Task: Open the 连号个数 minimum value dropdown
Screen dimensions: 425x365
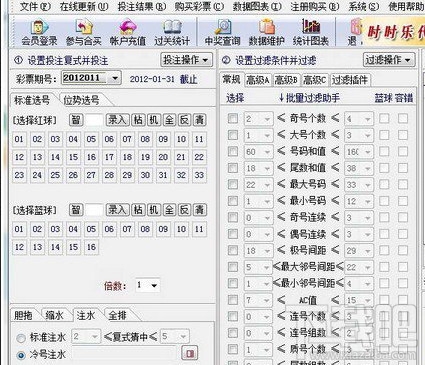Action: pos(267,317)
